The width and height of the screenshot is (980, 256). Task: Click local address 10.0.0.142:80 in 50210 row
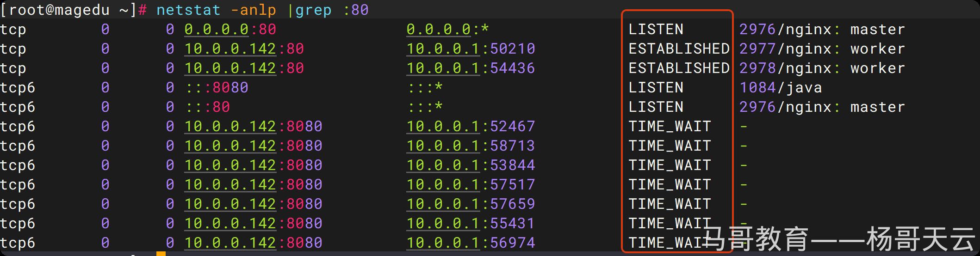click(x=244, y=49)
